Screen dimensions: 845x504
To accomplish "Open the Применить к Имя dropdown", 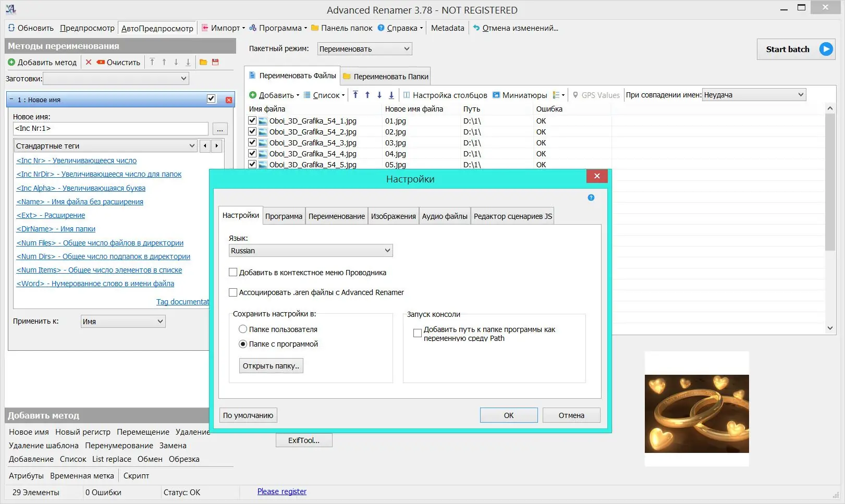I will 123,322.
